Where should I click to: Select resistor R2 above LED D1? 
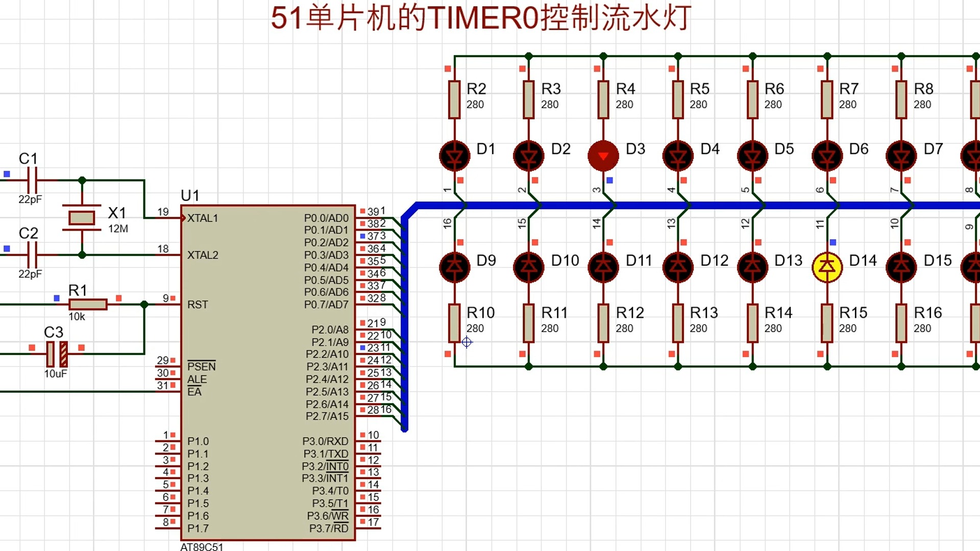[453, 99]
